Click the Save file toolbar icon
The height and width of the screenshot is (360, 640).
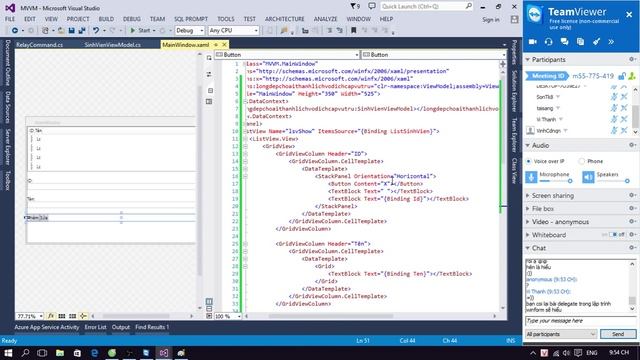pyautogui.click(x=71, y=31)
